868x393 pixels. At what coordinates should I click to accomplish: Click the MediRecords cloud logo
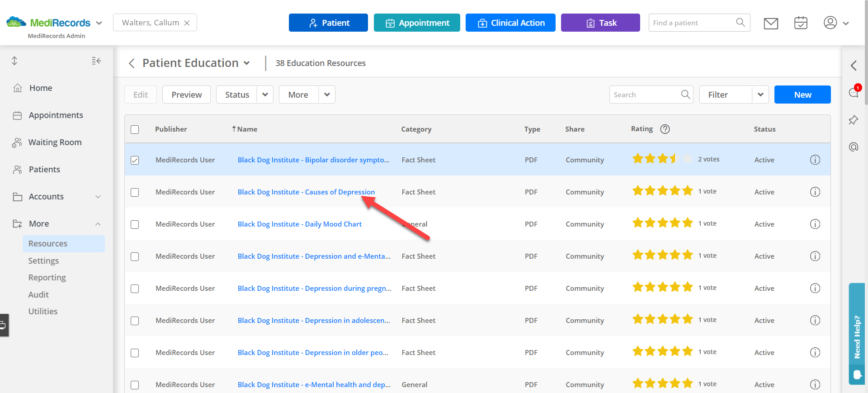16,22
